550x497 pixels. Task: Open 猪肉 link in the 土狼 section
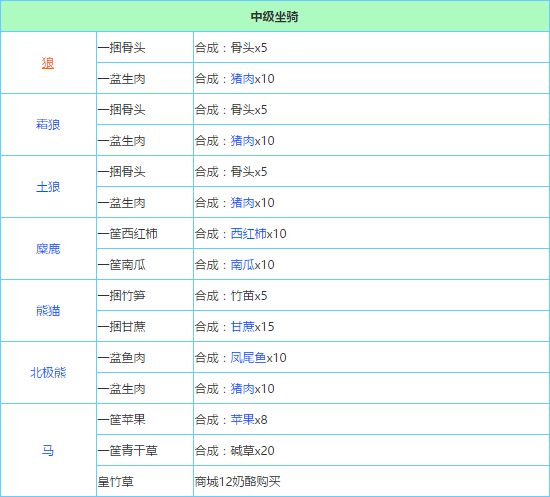coord(242,203)
